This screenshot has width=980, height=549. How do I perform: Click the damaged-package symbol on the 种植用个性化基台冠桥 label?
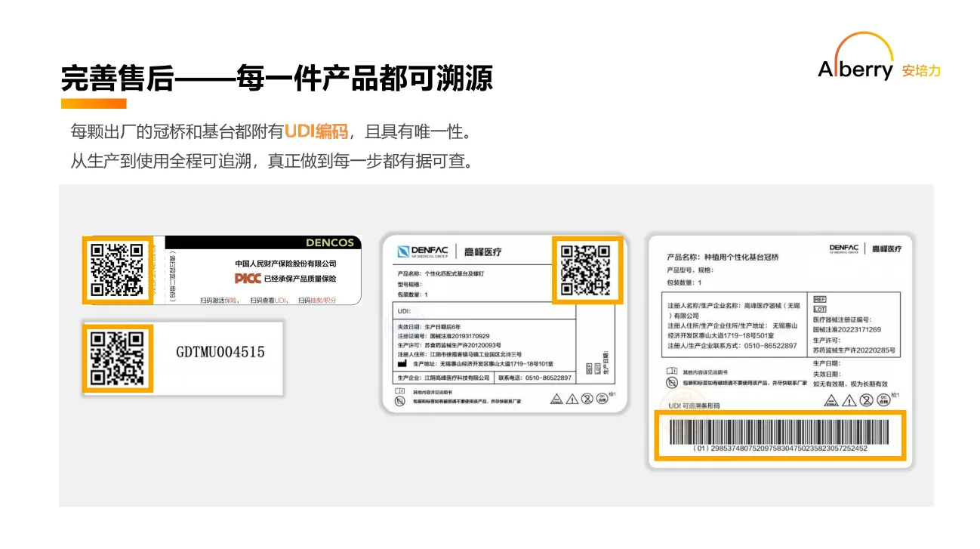point(672,383)
